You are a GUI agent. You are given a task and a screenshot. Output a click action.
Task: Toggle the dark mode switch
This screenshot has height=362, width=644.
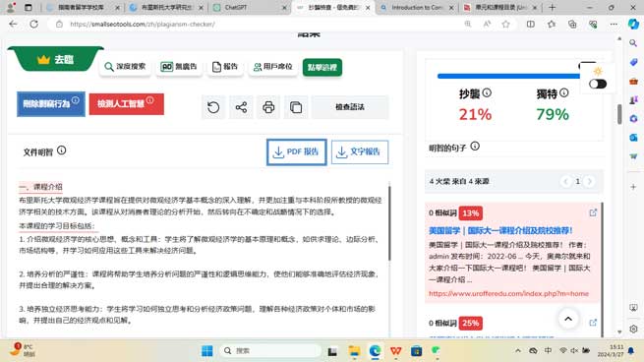click(598, 84)
